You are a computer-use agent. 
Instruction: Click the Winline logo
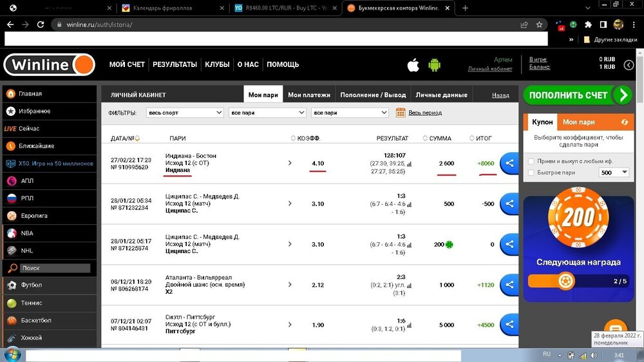49,65
